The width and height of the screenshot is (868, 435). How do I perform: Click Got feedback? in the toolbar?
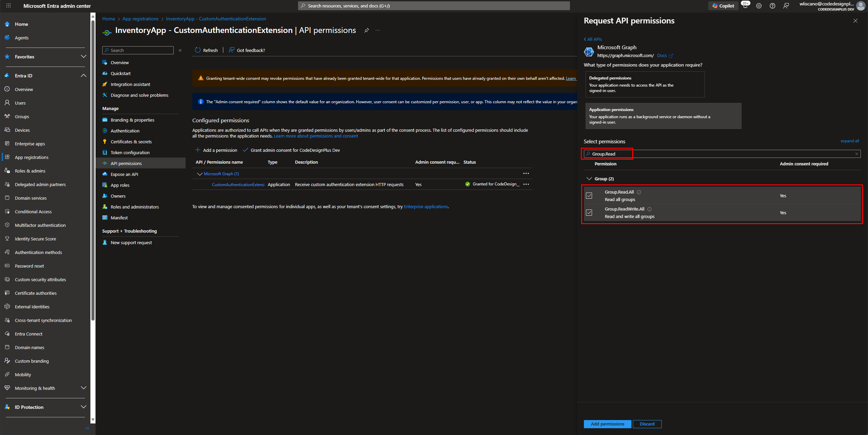tap(247, 50)
